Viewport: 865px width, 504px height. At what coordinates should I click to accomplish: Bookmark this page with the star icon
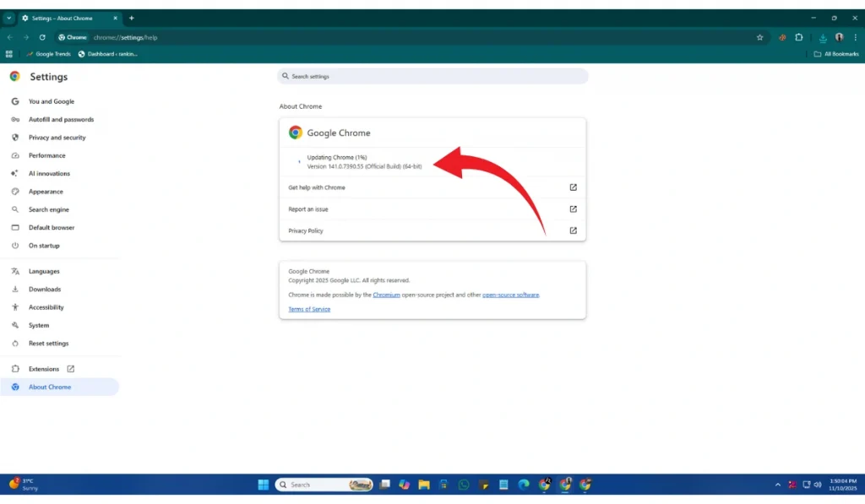point(759,37)
